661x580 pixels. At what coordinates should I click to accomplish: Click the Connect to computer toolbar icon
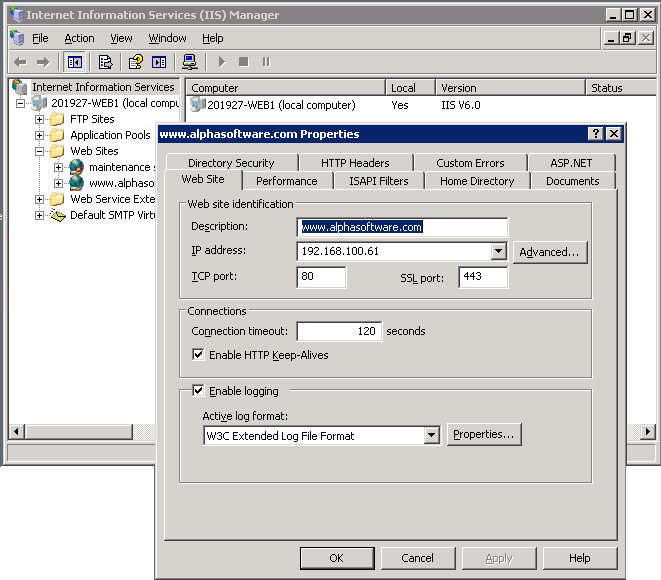pos(190,62)
